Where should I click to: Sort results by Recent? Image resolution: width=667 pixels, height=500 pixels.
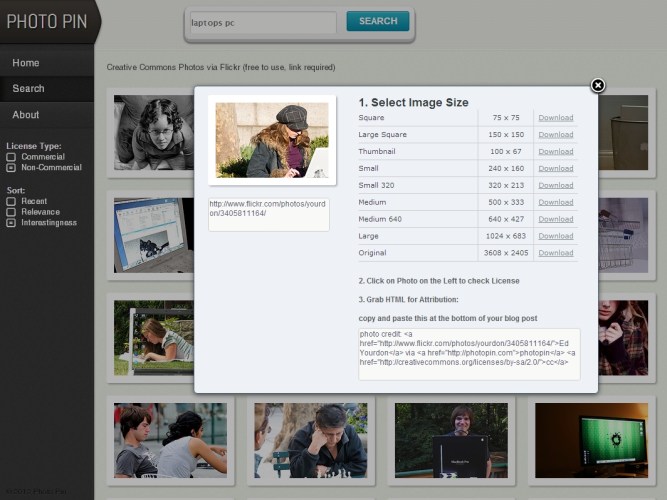[x=11, y=201]
